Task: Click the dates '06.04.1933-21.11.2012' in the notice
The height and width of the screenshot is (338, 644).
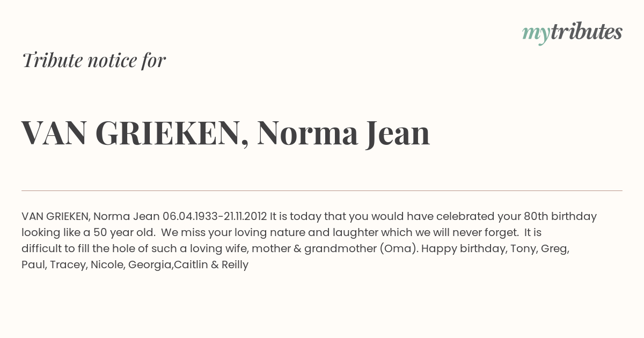Action: click(215, 216)
